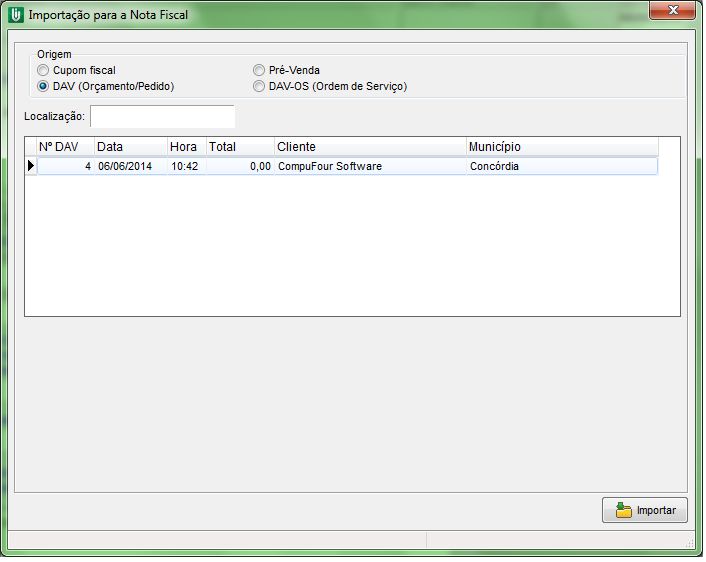Select the DAV (Orçamento/Pedido) radio option

click(43, 86)
